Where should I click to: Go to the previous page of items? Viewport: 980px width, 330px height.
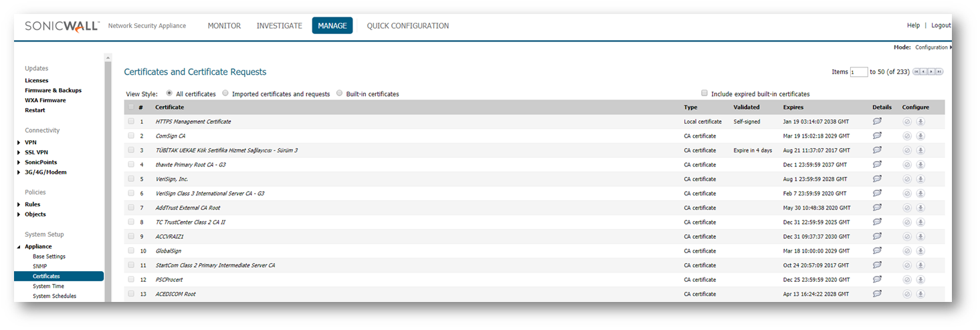click(x=924, y=71)
